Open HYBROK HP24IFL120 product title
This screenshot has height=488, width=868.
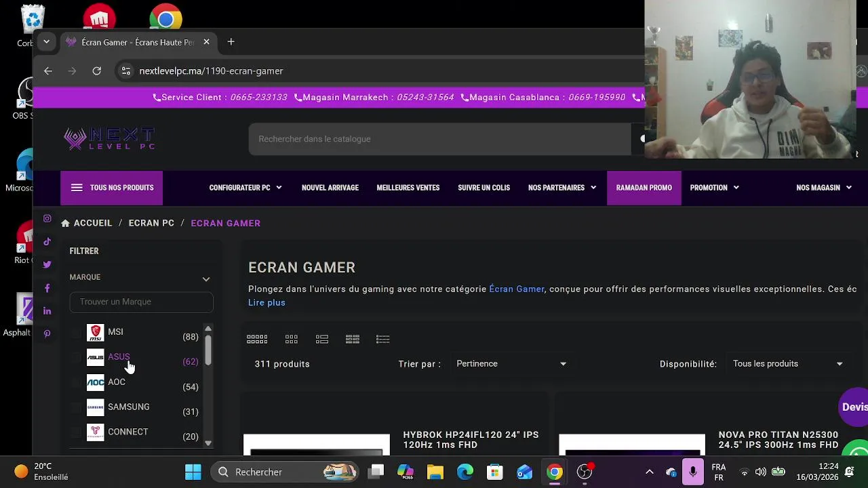471,440
